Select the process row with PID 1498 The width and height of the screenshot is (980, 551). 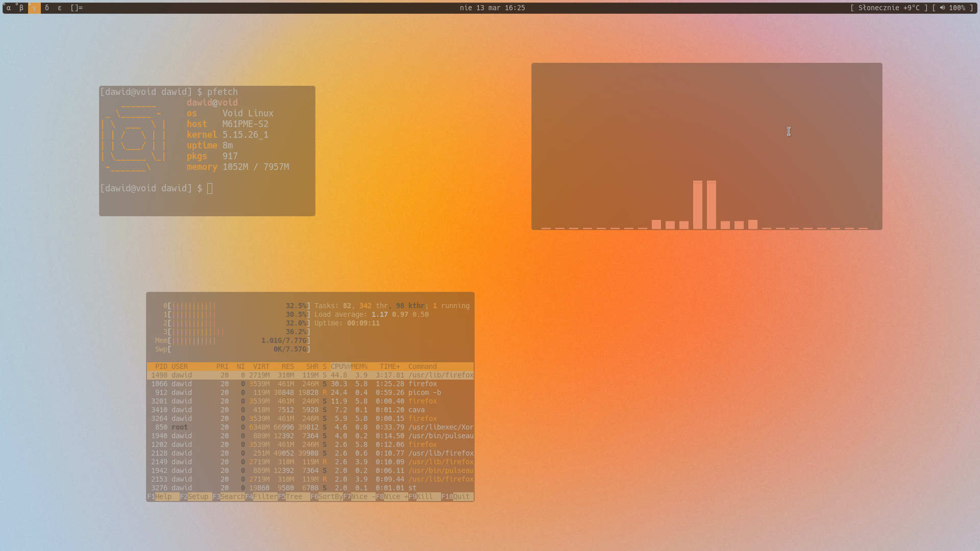pos(310,375)
